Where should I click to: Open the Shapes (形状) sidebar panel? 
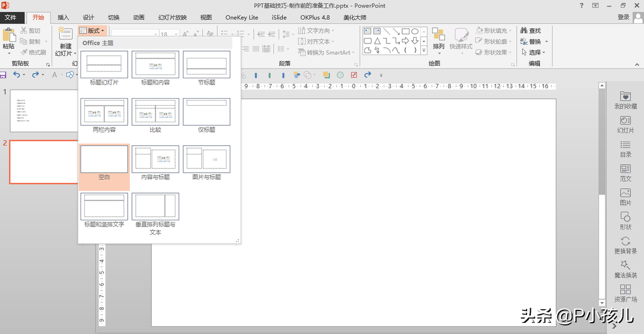click(x=625, y=221)
